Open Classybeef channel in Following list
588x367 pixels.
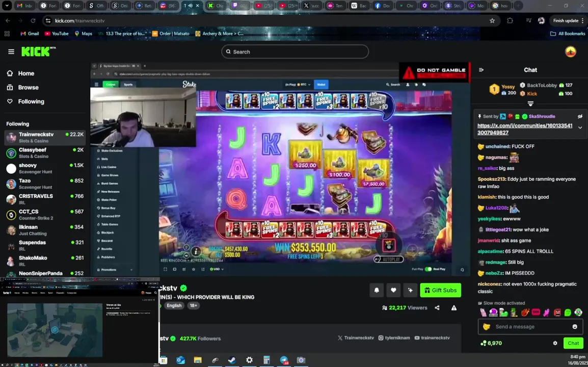pos(45,153)
